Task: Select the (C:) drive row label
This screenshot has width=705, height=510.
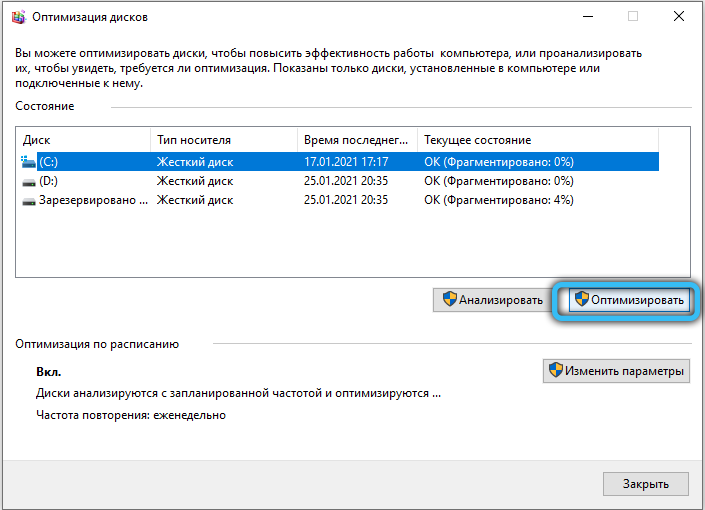Action: [49, 162]
